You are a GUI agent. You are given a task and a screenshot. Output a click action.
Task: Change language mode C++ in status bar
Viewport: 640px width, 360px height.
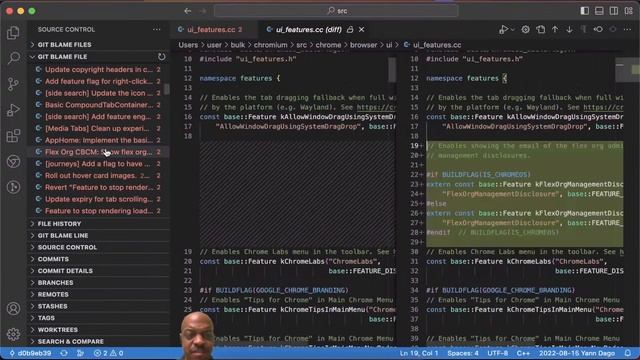tap(523, 353)
